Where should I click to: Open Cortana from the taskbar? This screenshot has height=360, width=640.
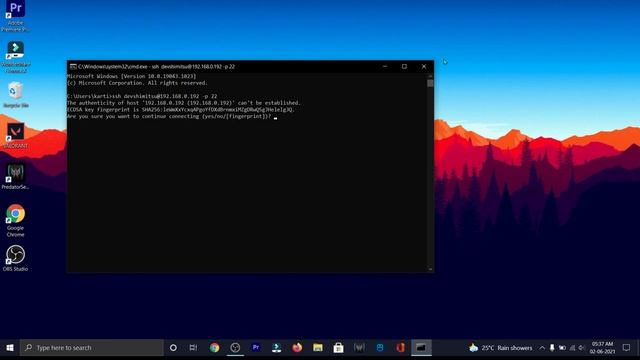coord(173,348)
